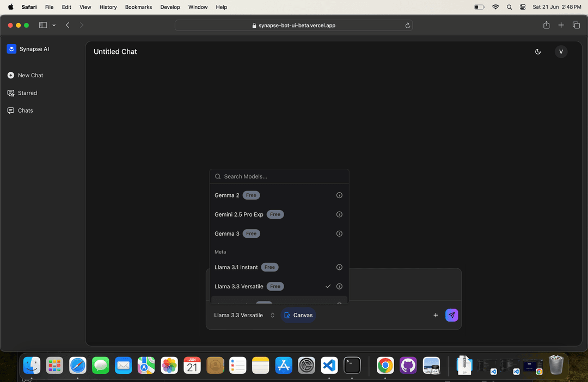This screenshot has width=588, height=382.
Task: Open the Bookmarks menu
Action: pos(138,7)
